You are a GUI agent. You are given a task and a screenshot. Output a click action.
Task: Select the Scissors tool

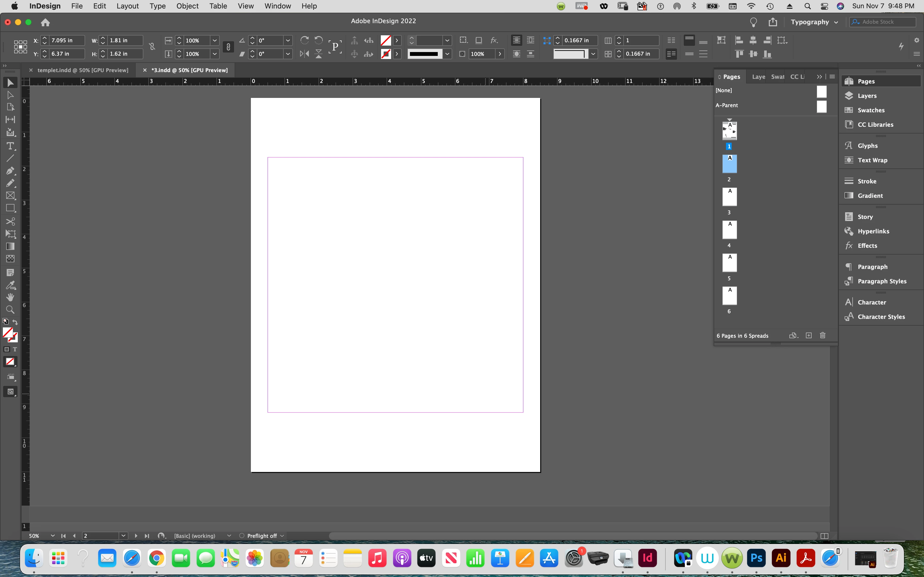[x=10, y=221]
